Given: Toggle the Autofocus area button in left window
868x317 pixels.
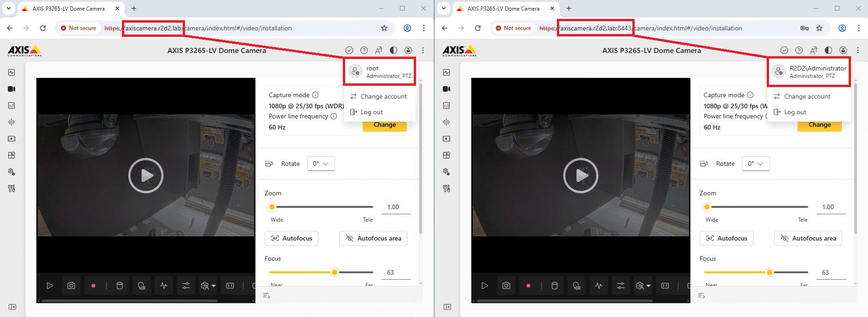Looking at the screenshot, I should [x=373, y=238].
